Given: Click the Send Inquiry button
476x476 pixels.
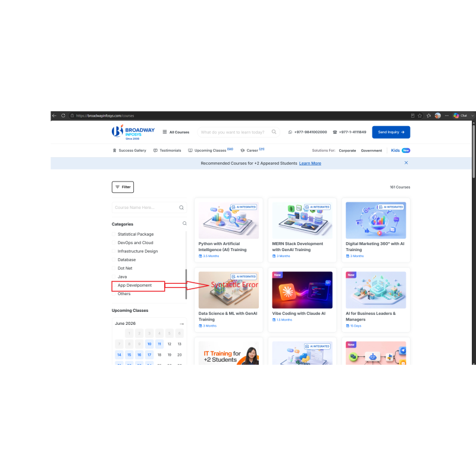Looking at the screenshot, I should click(391, 132).
